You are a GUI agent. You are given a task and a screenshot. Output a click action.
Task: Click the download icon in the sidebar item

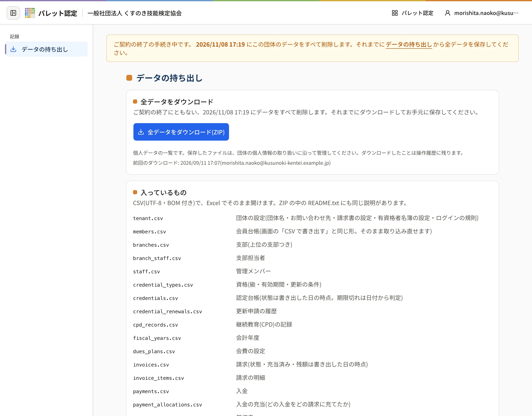click(13, 49)
